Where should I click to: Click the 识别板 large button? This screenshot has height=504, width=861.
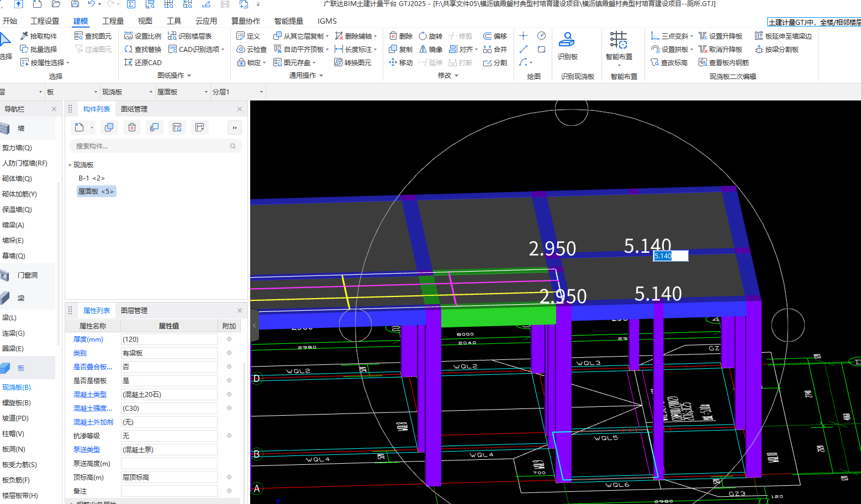[x=567, y=46]
